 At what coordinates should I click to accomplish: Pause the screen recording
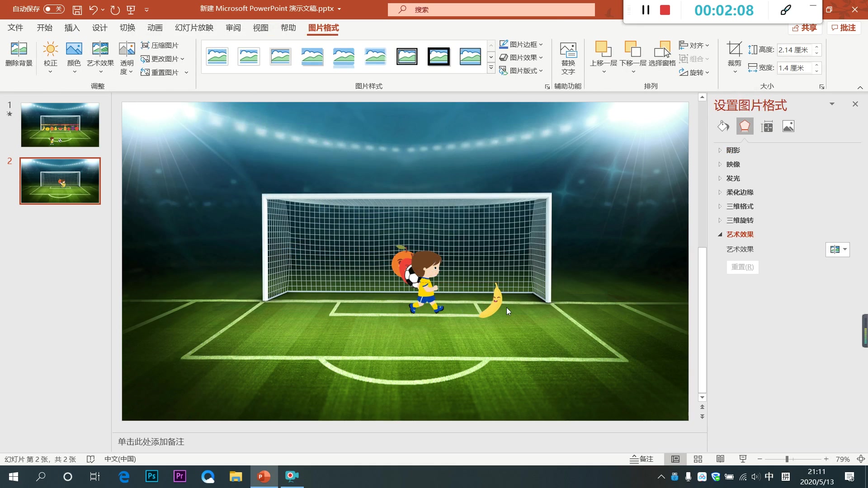(x=646, y=10)
